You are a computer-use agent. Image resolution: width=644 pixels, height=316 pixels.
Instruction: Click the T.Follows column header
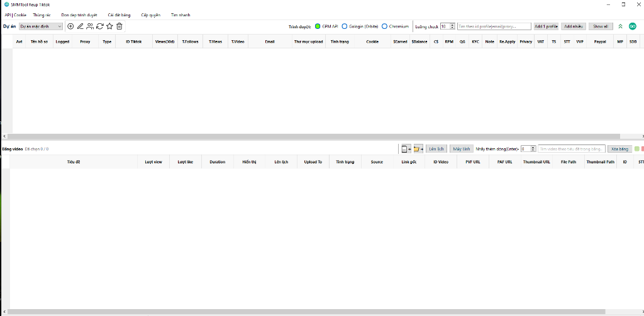pos(190,41)
